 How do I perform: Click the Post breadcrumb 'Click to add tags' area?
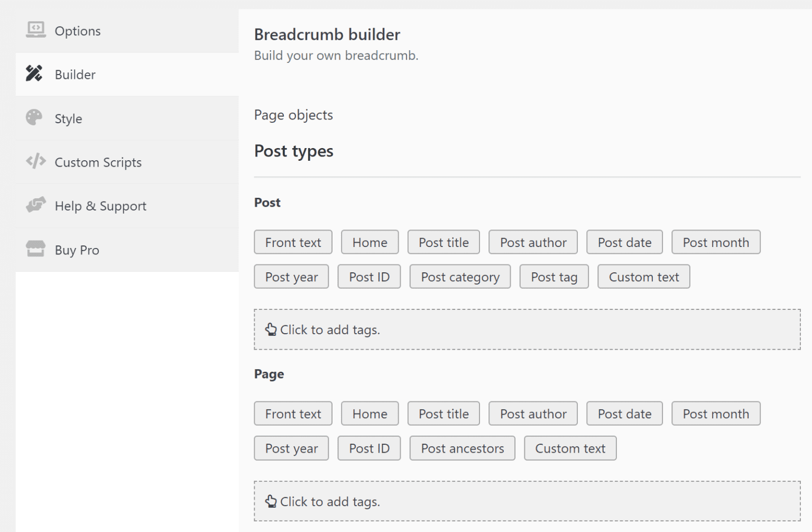(x=527, y=329)
